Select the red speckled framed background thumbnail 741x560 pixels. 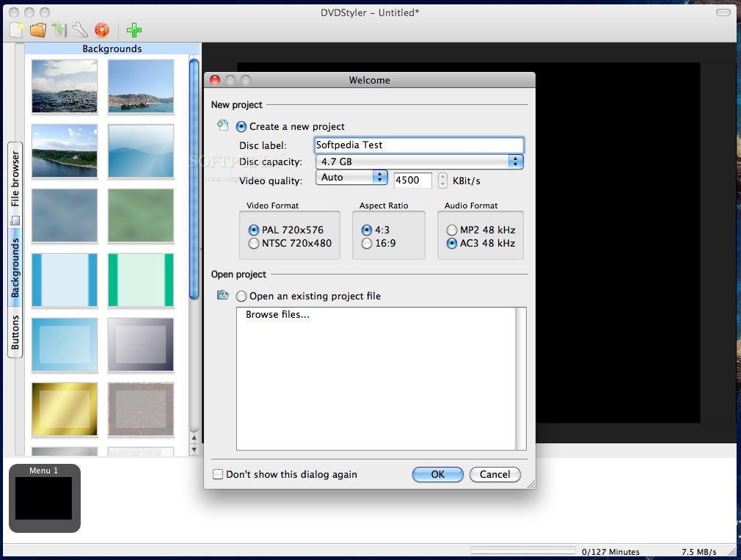(x=141, y=410)
